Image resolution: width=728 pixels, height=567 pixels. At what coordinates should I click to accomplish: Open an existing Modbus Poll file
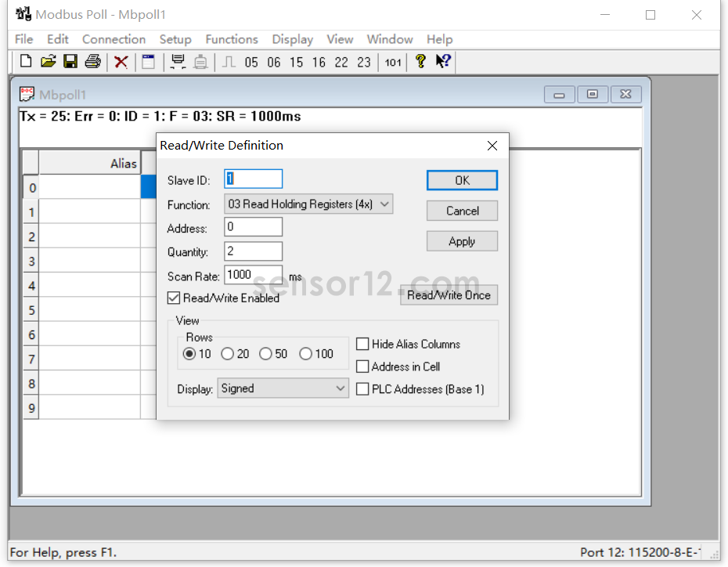[48, 62]
